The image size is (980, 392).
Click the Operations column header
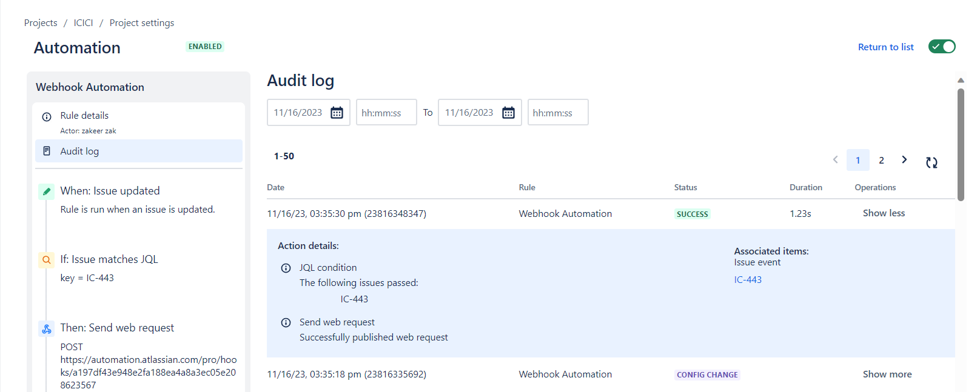(x=875, y=188)
